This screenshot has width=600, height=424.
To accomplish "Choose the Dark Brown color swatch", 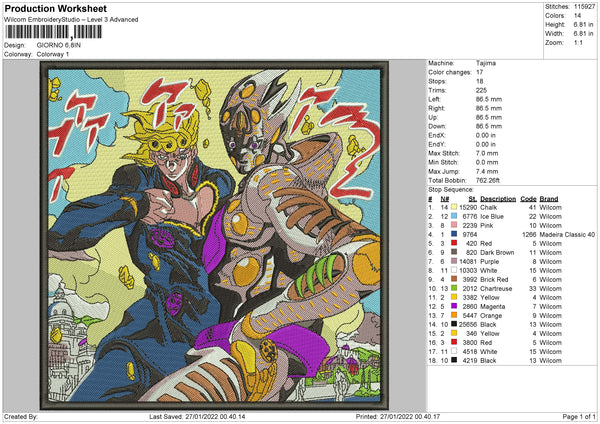I will [x=454, y=252].
